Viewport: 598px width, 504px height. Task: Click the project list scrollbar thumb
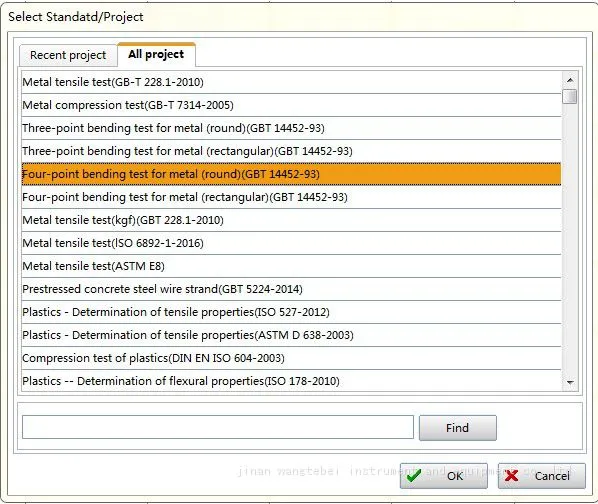coord(570,96)
